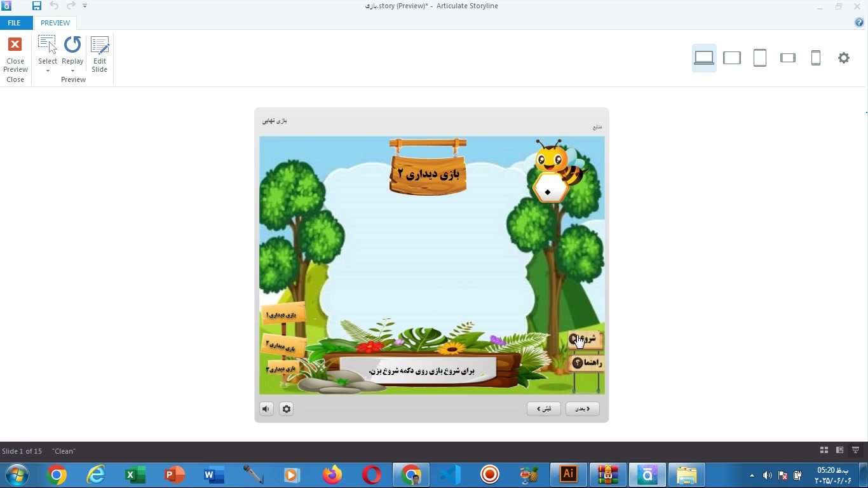Click the Redo arrow in the title bar
Screen dimensions: 868x488
(71, 6)
